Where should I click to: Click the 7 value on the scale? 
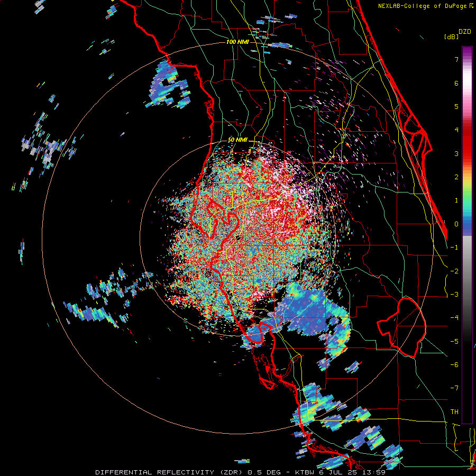tap(456, 59)
